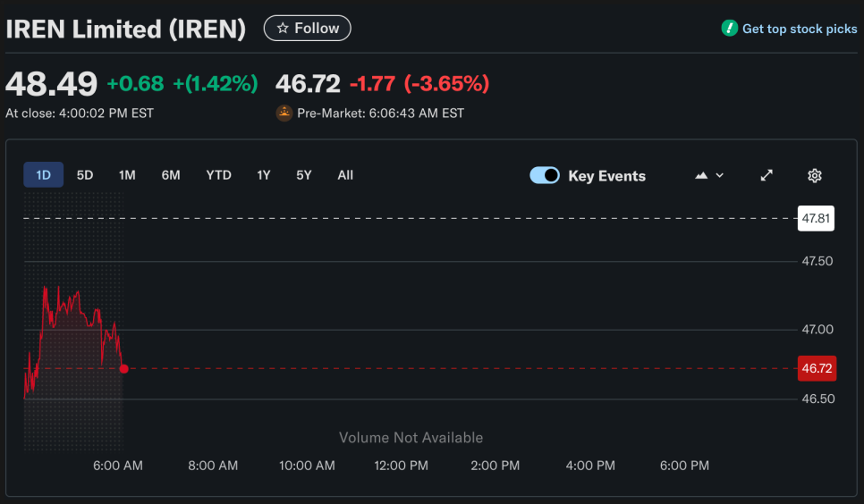Click the chart settings gear icon
The height and width of the screenshot is (504, 864).
(814, 175)
